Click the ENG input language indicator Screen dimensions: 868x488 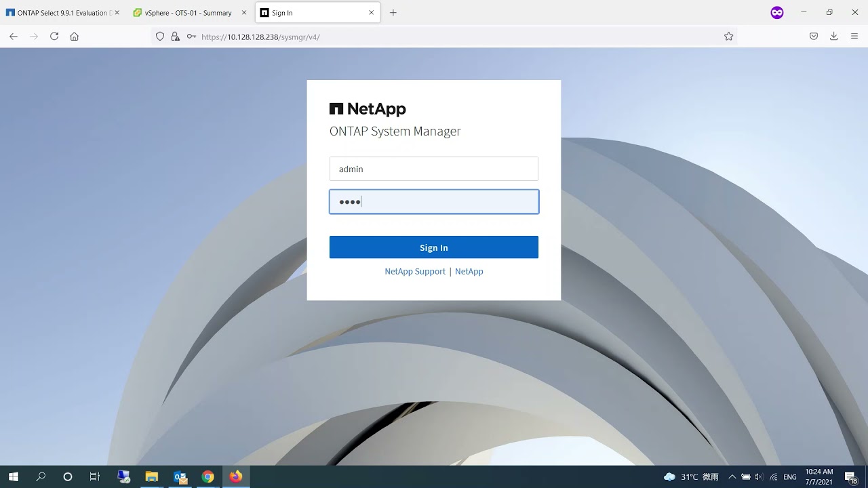[790, 477]
